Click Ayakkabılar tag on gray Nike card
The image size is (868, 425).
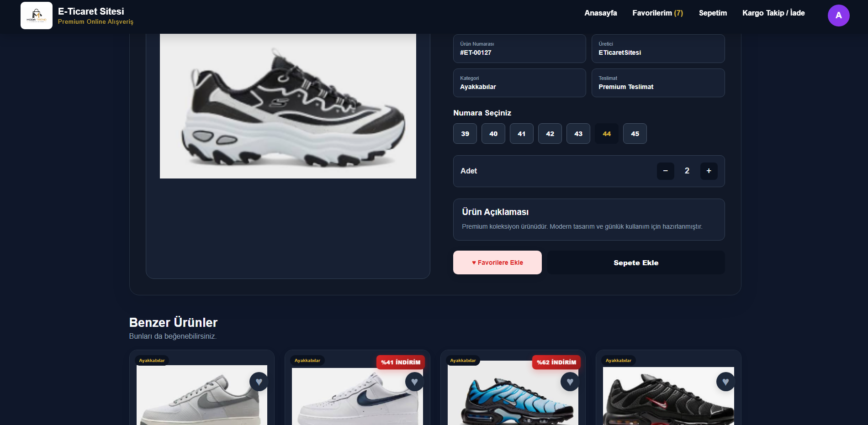(x=152, y=361)
